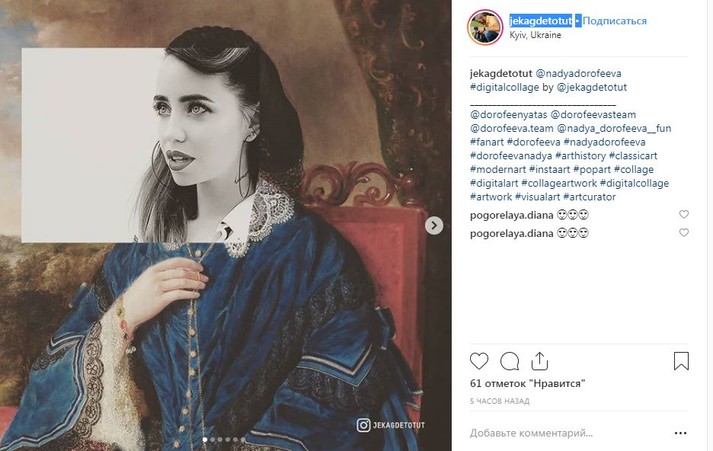Screen dimensions: 713x451
Task: Open the Kyiv, Ukraine location link
Action: pos(536,35)
